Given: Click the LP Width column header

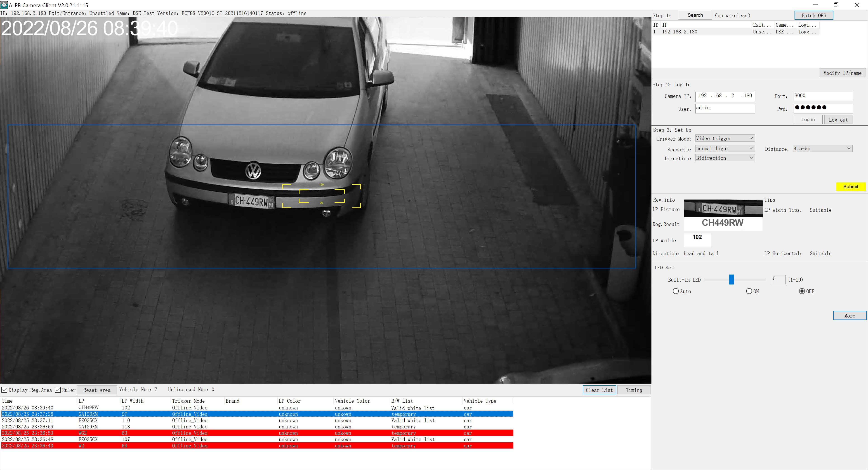Looking at the screenshot, I should (132, 401).
